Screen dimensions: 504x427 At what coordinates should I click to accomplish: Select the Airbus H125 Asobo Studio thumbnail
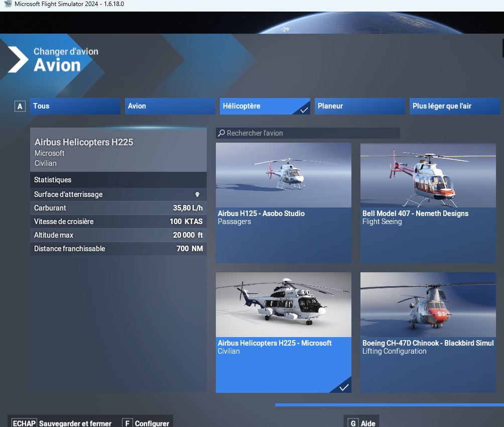click(284, 175)
